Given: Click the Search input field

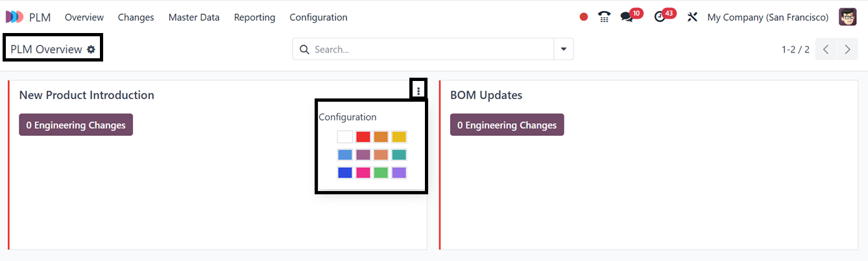Looking at the screenshot, I should 428,49.
